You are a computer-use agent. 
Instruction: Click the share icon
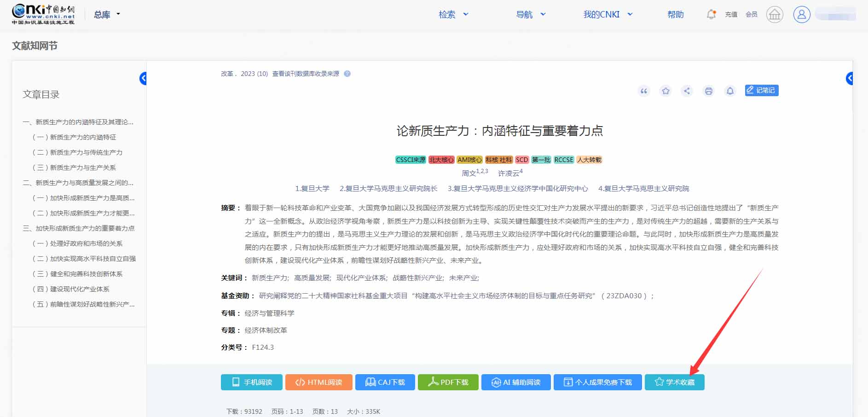point(687,91)
